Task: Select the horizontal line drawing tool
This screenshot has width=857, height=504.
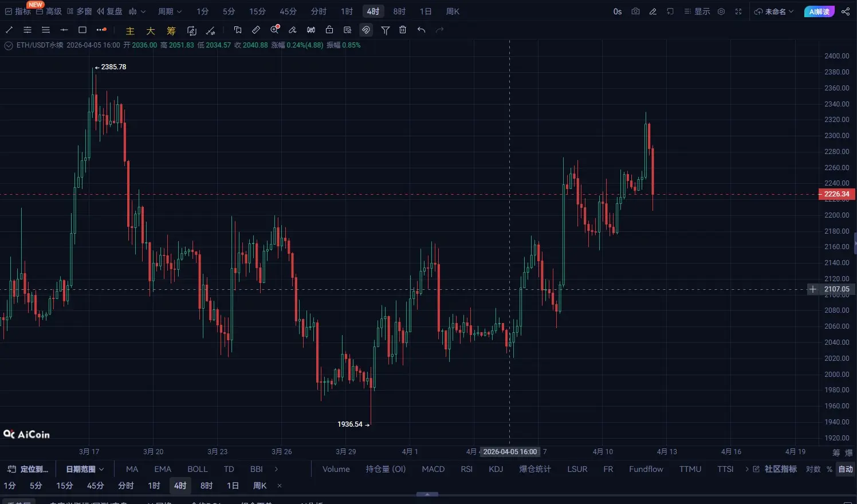Action: point(64,30)
